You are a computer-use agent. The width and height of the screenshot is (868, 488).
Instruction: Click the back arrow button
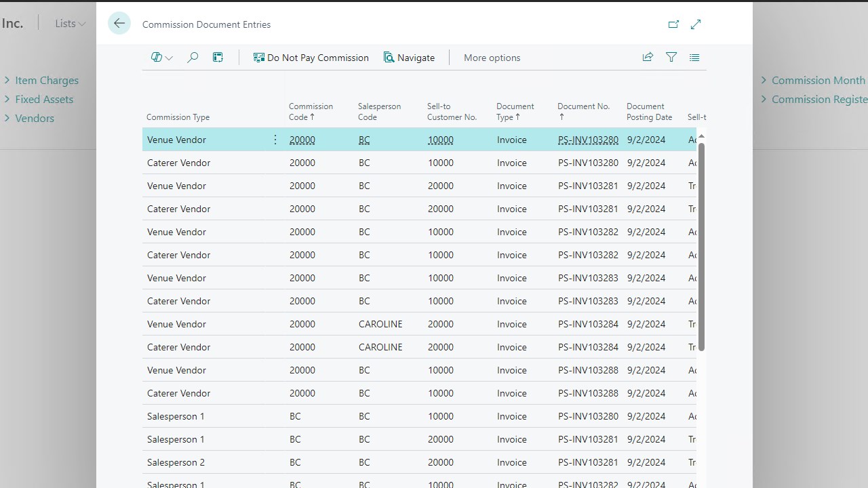point(119,24)
